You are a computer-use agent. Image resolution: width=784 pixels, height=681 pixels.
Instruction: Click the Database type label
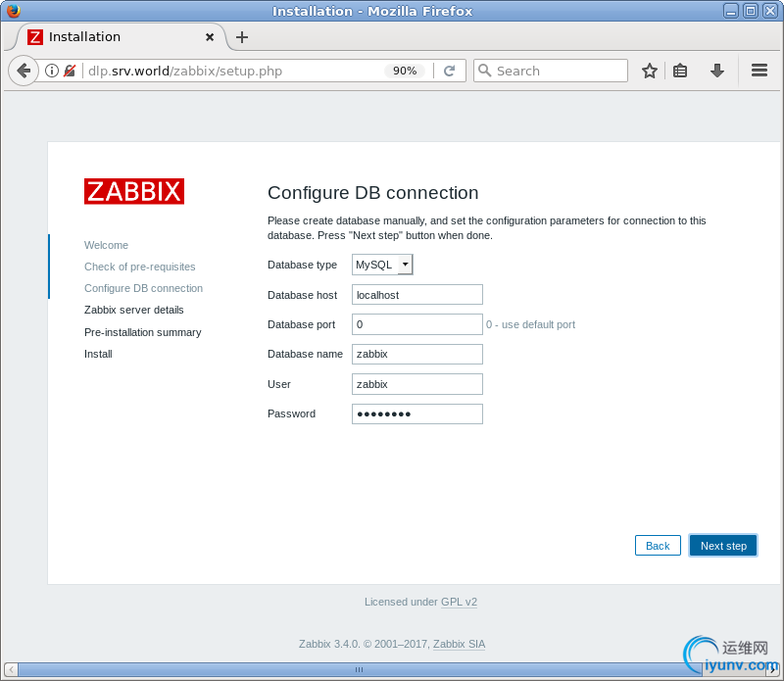[x=302, y=265]
